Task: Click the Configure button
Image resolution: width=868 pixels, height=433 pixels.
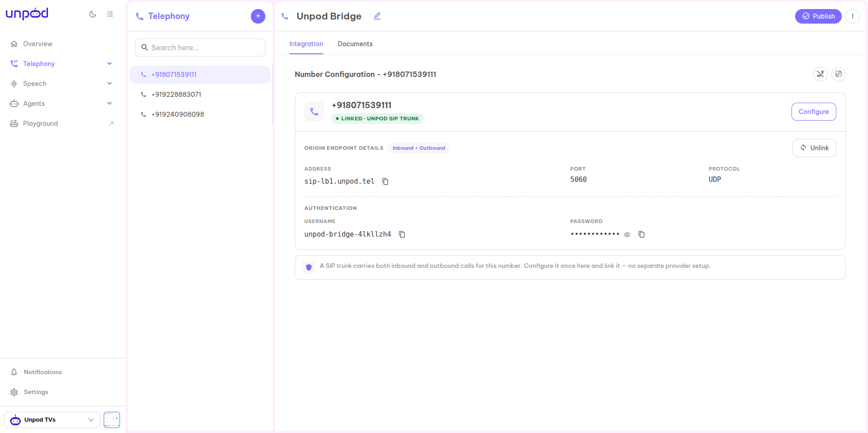Action: [x=814, y=112]
